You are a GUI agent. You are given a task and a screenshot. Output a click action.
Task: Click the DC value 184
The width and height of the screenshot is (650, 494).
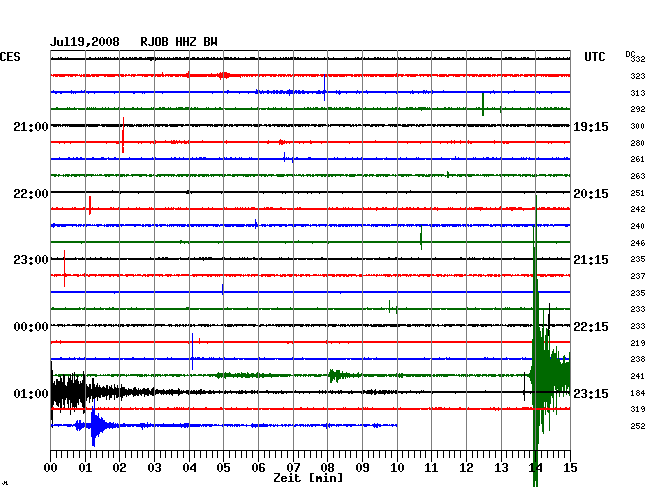(x=638, y=393)
